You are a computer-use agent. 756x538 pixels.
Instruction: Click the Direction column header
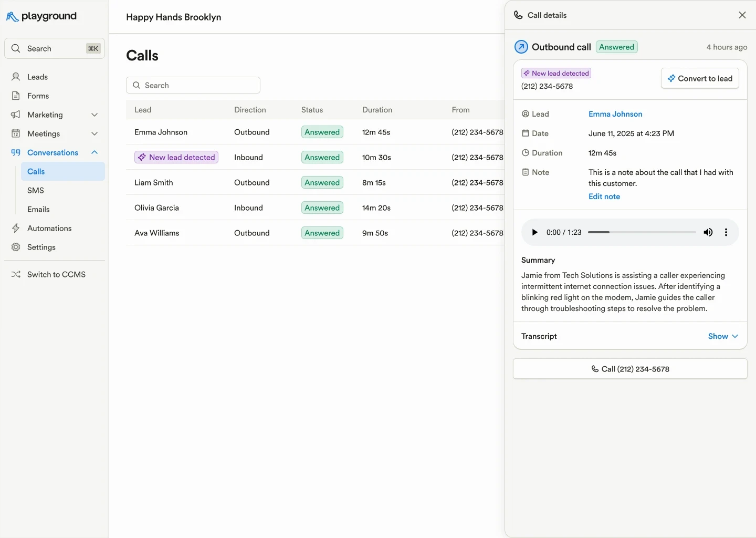coord(250,110)
